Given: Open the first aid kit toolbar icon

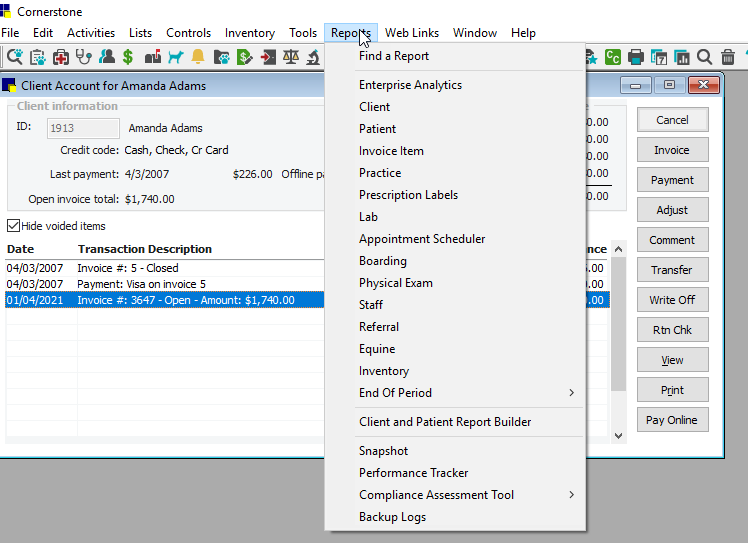Looking at the screenshot, I should pyautogui.click(x=61, y=57).
